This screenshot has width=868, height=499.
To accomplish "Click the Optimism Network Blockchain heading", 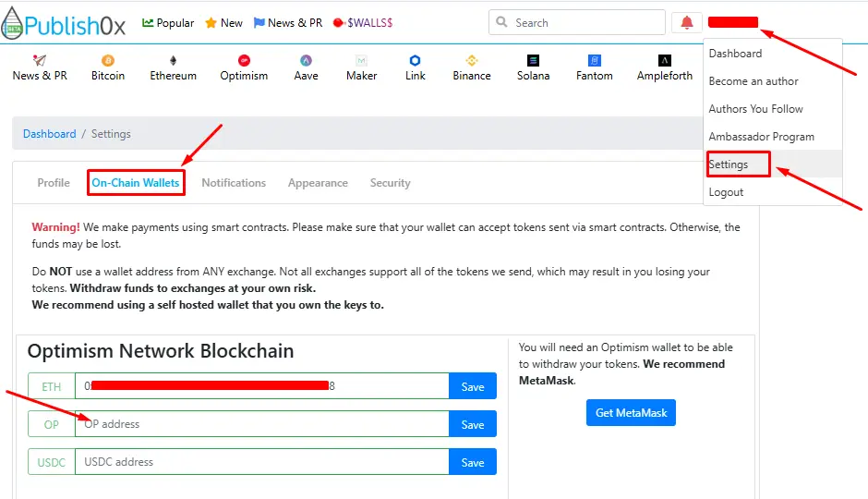I will point(161,350).
